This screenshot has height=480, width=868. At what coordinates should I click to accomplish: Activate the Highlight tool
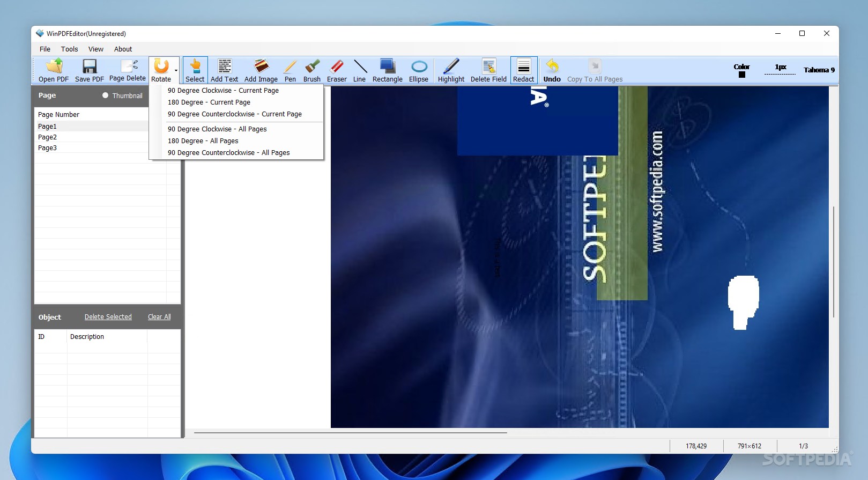(451, 70)
